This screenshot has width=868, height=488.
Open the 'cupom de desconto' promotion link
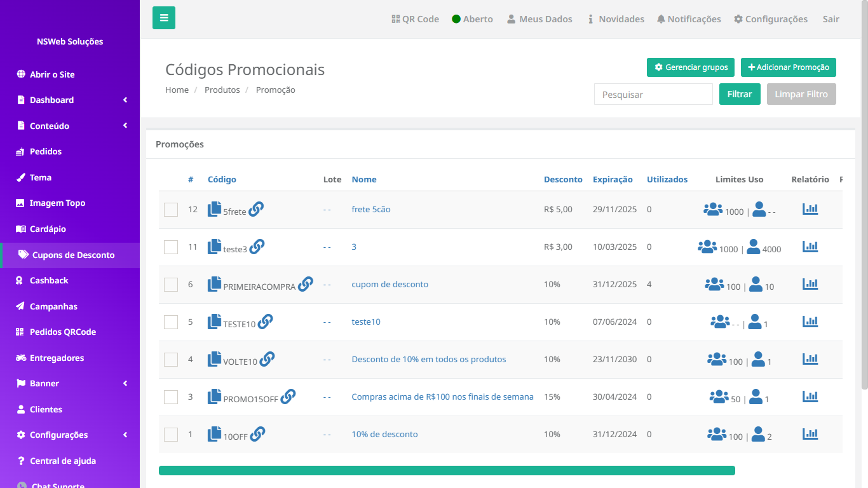point(390,284)
